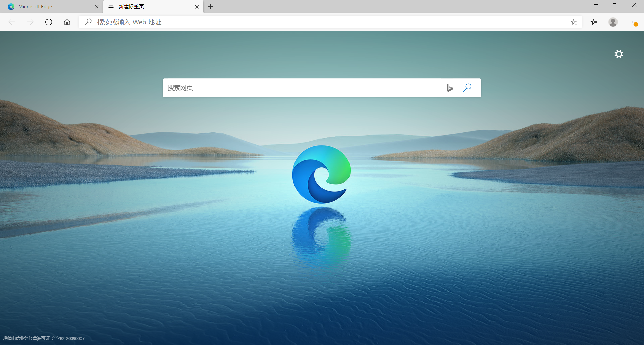This screenshot has width=644, height=345.
Task: Click the address bar search magnifier icon
Action: [88, 22]
